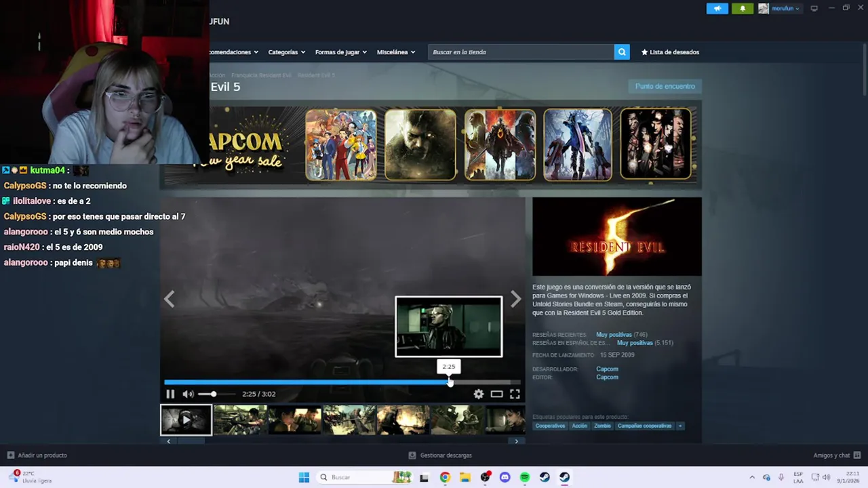Select the Zombis tag
The height and width of the screenshot is (488, 868).
[x=602, y=426]
